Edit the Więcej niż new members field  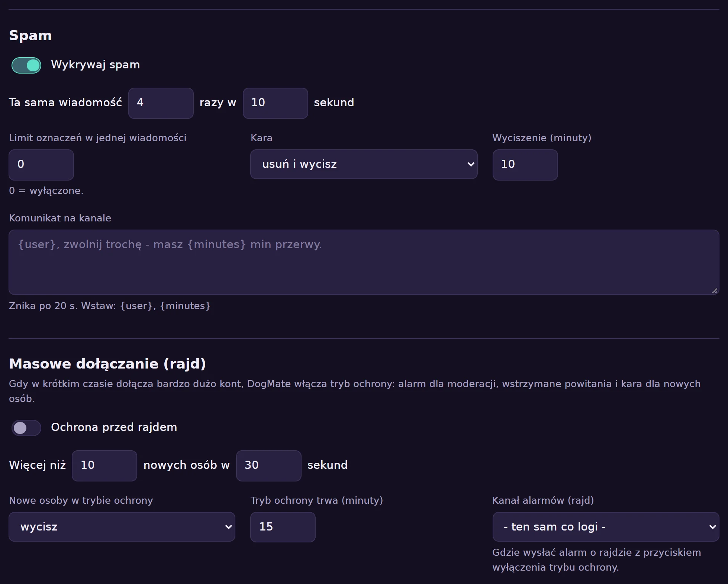tap(104, 466)
